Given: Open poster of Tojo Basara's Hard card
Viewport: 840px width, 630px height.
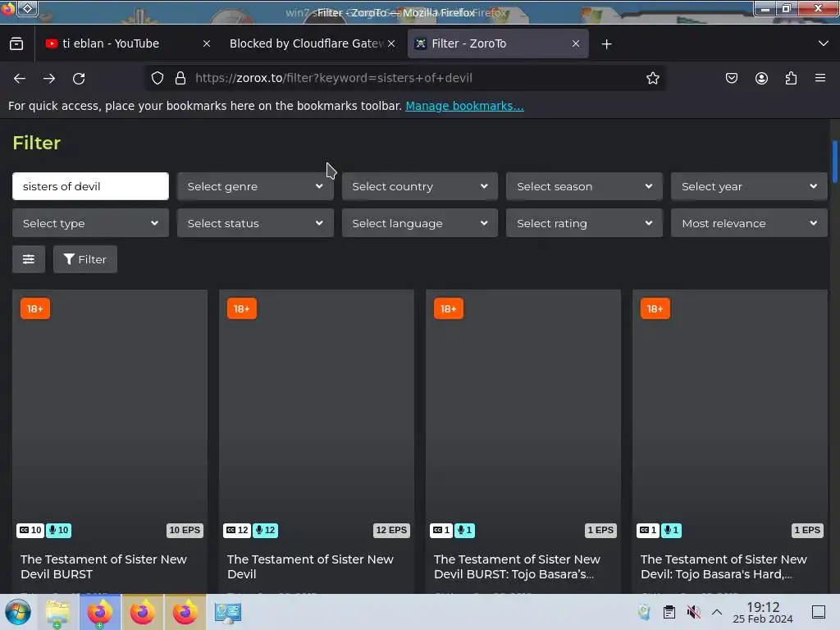Looking at the screenshot, I should [x=730, y=415].
